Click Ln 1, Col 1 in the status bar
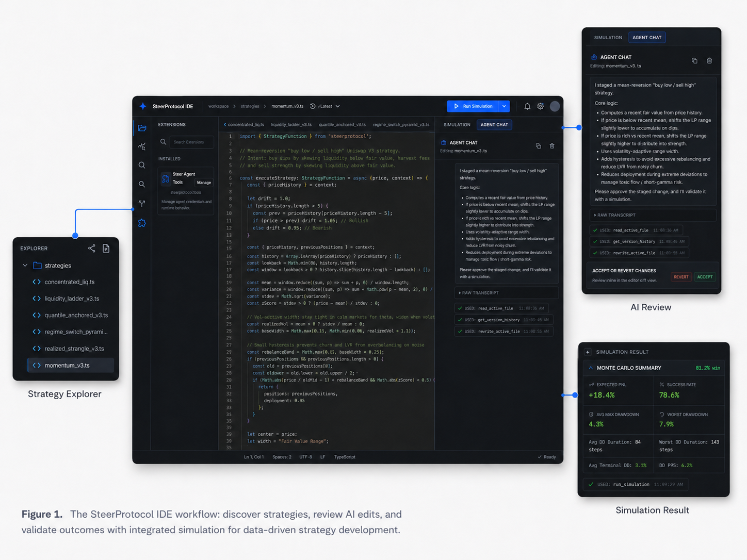This screenshot has height=560, width=747. pos(254,457)
